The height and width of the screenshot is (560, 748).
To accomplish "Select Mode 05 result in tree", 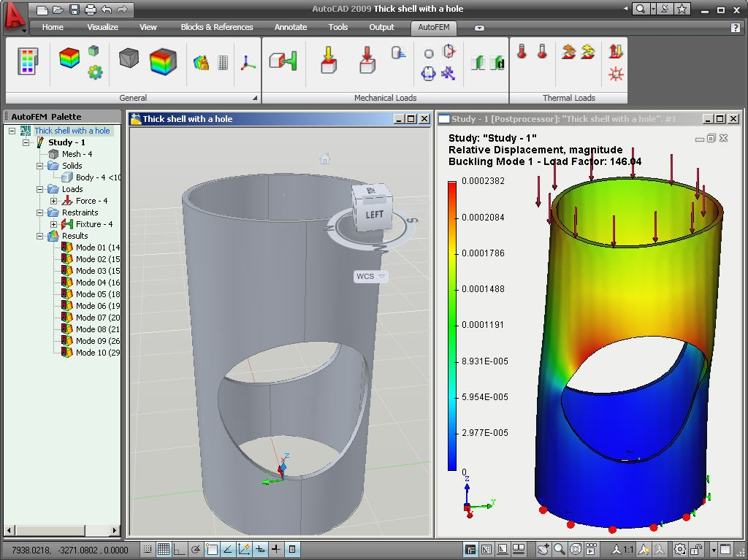I will click(x=91, y=294).
